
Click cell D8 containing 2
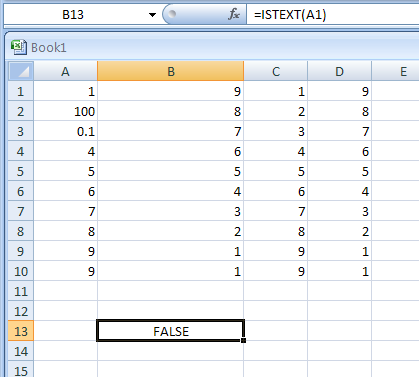[339, 231]
